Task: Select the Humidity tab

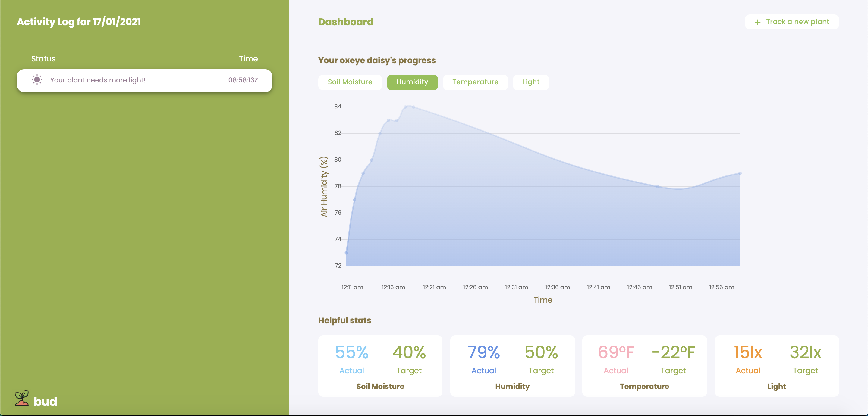Action: click(x=412, y=82)
